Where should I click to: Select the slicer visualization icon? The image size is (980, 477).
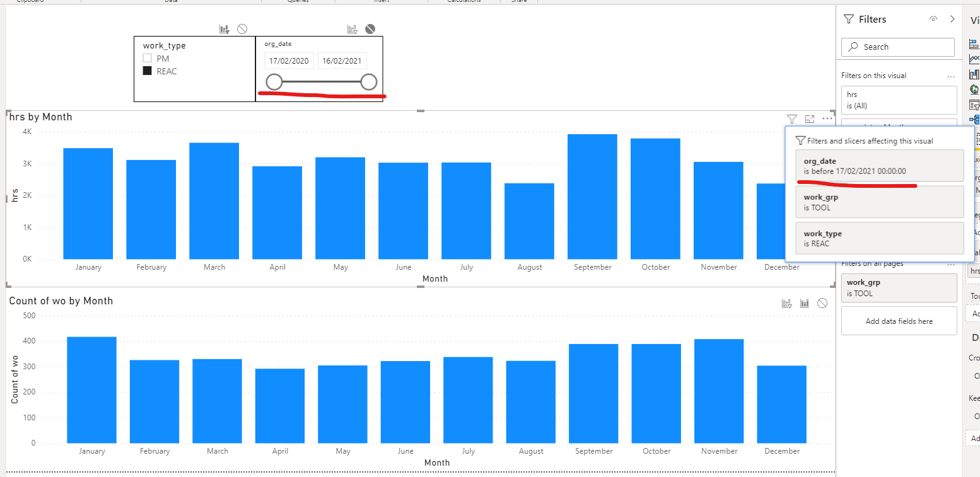pos(975,105)
